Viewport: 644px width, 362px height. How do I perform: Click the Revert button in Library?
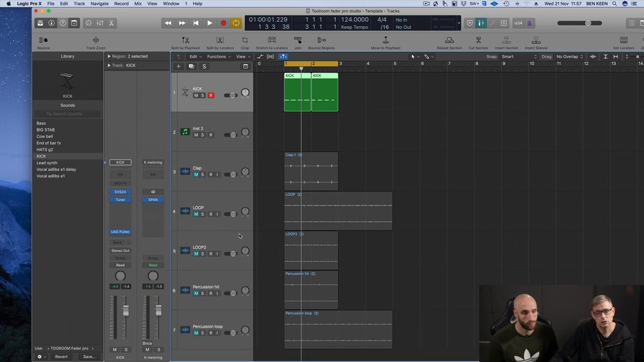(61, 357)
